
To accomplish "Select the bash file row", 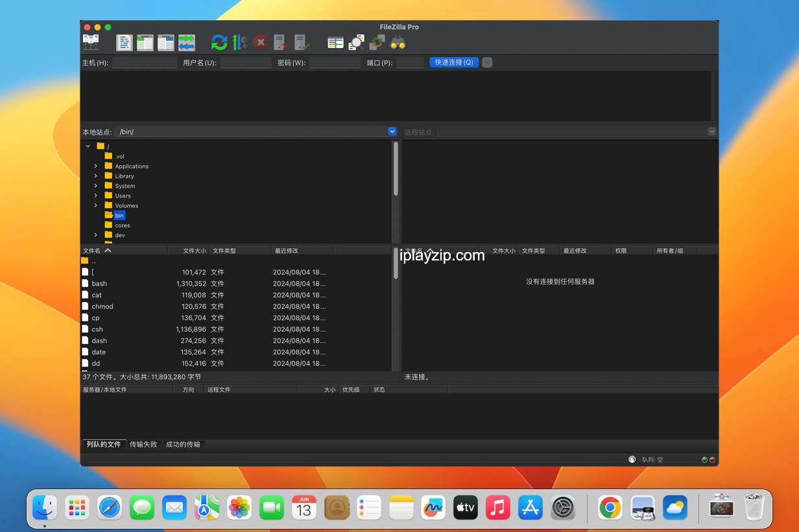I will tap(235, 283).
